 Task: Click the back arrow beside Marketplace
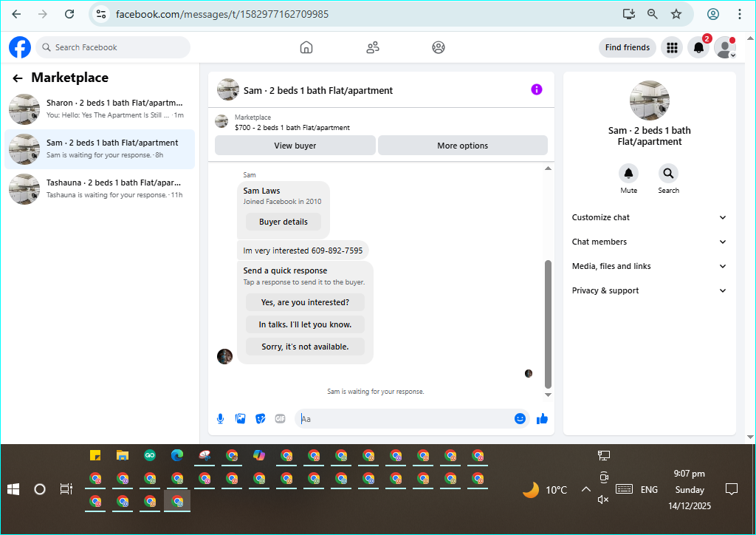[x=18, y=78]
